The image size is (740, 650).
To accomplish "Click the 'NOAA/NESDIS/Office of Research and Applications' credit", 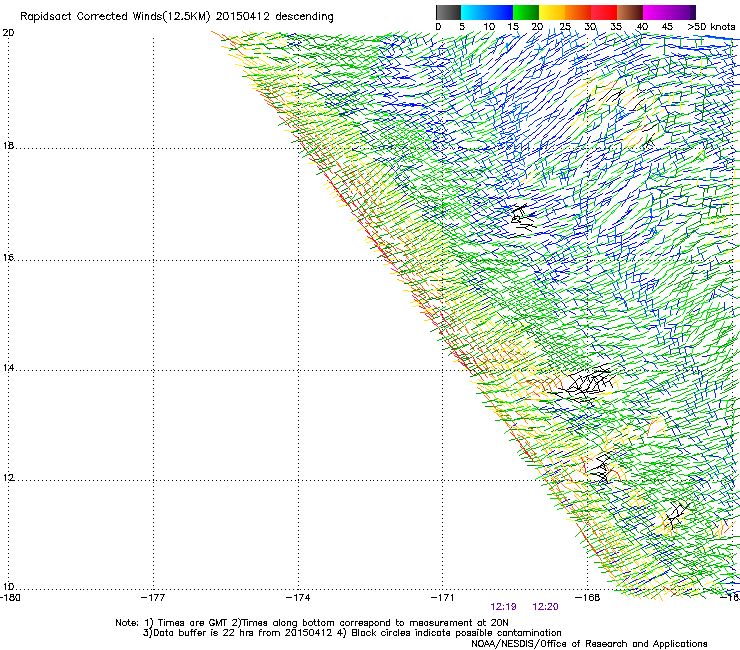I will [x=589, y=644].
